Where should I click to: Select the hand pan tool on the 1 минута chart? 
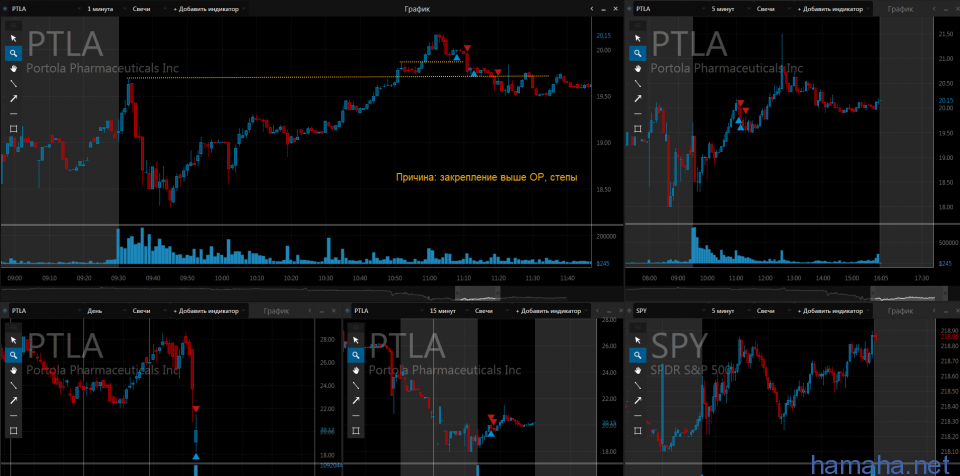click(13, 68)
